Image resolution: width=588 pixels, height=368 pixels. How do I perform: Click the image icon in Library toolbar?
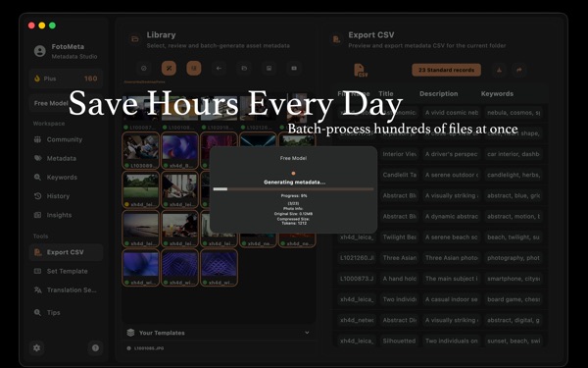point(269,69)
